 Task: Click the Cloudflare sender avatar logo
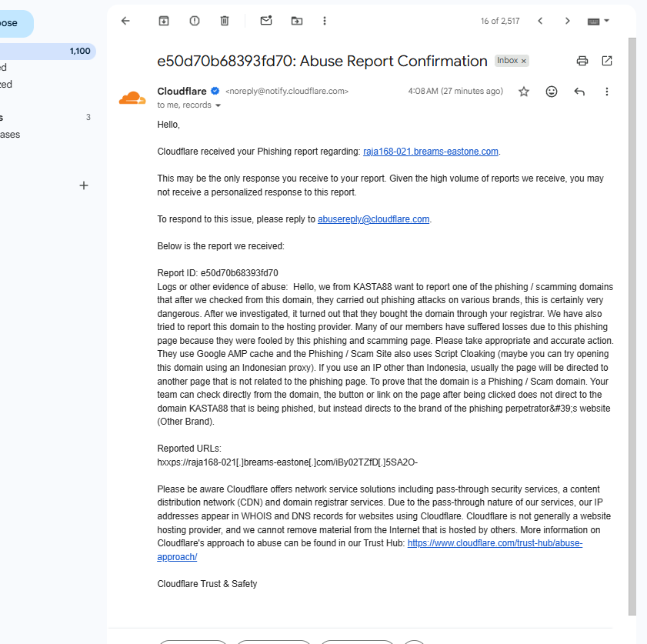pos(132,98)
